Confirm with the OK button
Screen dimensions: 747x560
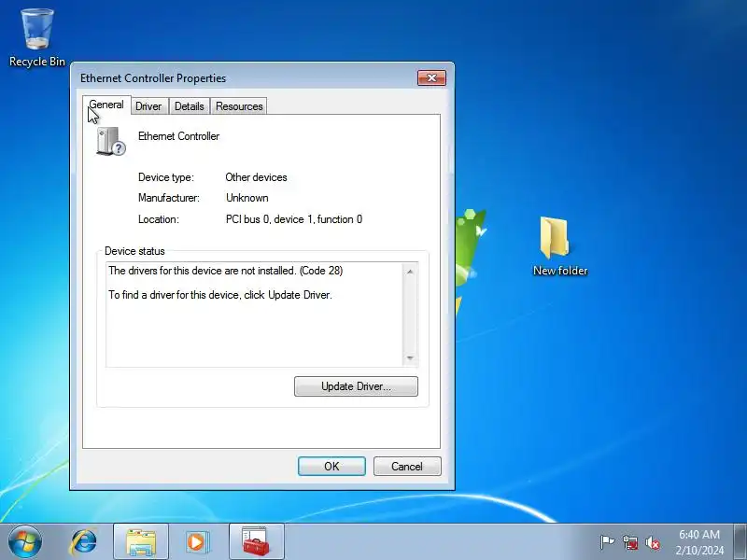[331, 466]
